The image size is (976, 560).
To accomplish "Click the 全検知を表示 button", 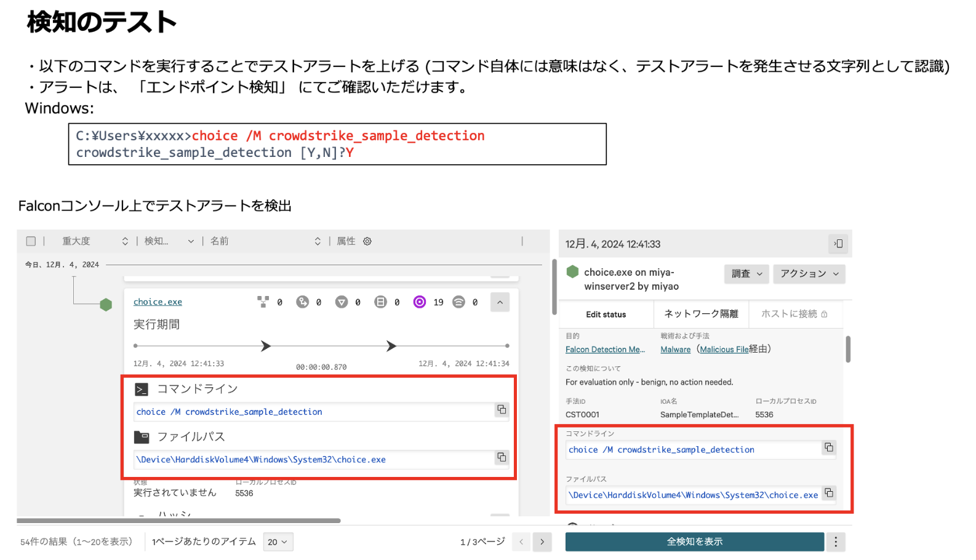I will pyautogui.click(x=695, y=542).
